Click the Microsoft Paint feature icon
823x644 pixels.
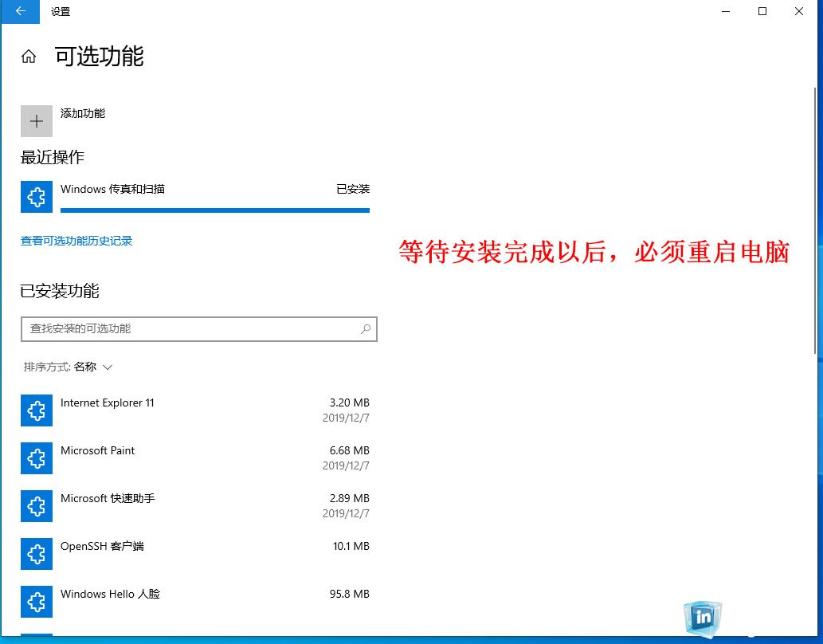tap(36, 458)
